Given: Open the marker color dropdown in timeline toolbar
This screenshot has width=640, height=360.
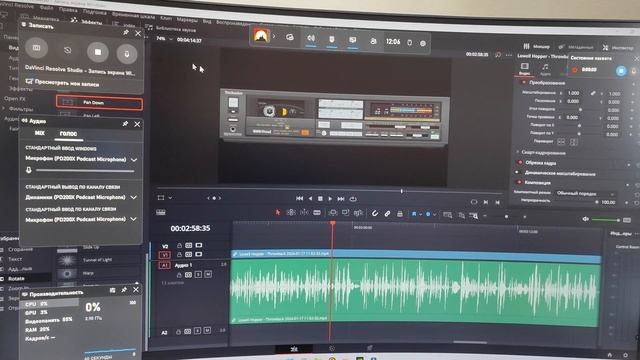Looking at the screenshot, I should 435,215.
